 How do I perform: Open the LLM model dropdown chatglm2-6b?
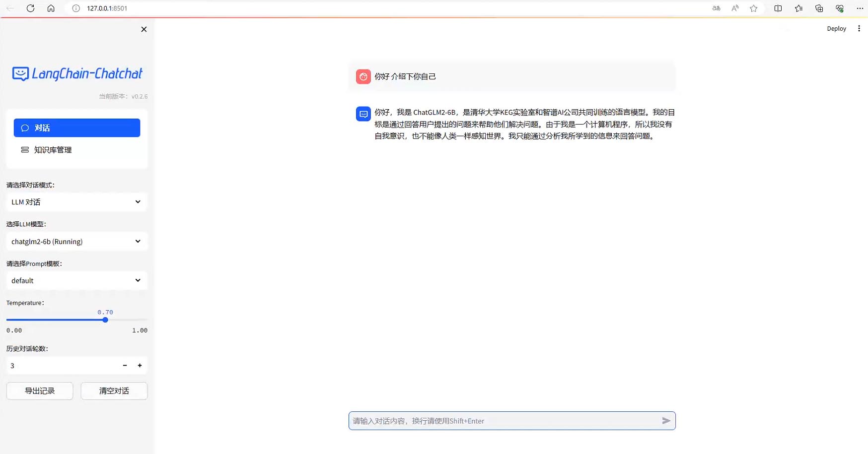(77, 242)
